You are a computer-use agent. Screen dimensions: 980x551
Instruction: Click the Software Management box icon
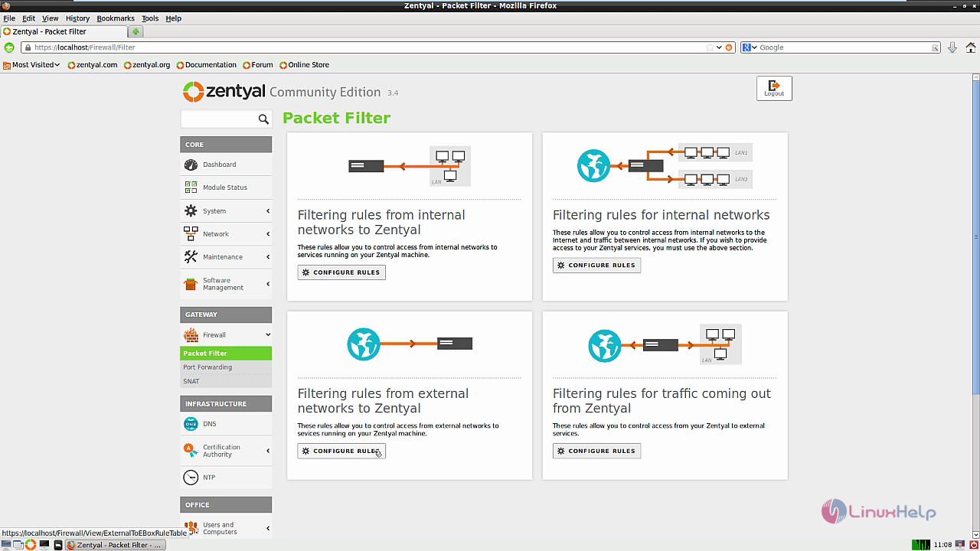coord(191,284)
